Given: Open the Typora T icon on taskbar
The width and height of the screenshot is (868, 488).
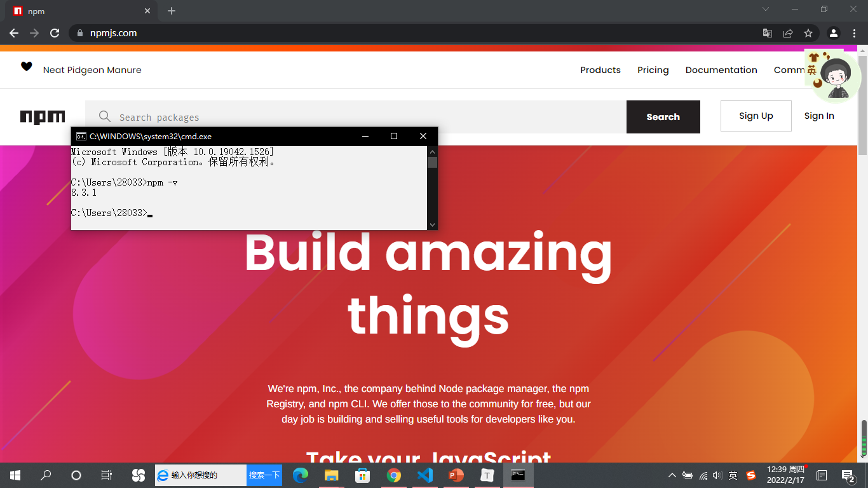Looking at the screenshot, I should 487,475.
